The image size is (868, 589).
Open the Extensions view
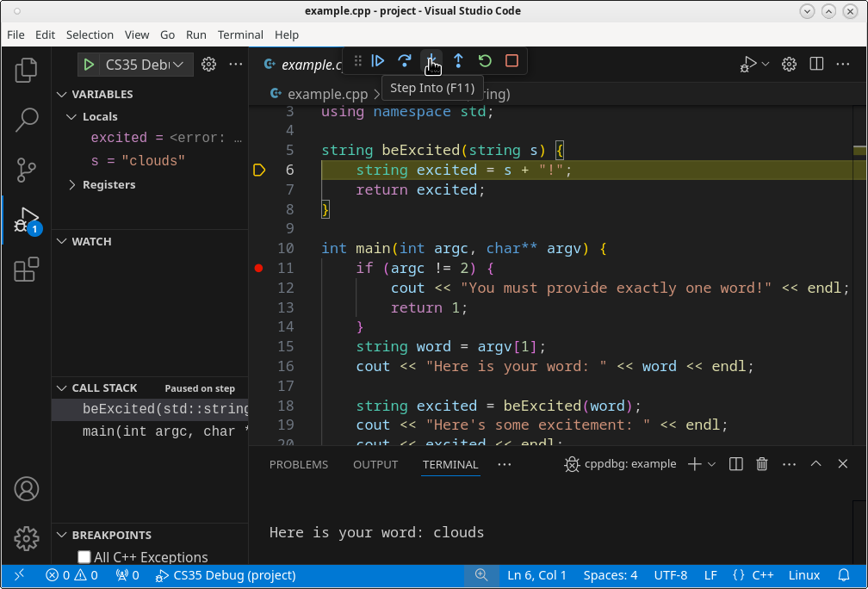(26, 270)
